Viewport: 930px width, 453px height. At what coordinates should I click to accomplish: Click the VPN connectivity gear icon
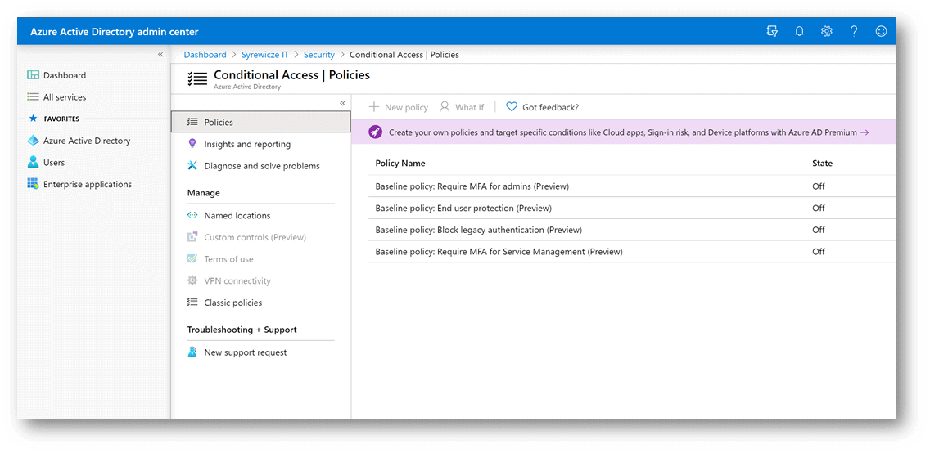coord(192,280)
